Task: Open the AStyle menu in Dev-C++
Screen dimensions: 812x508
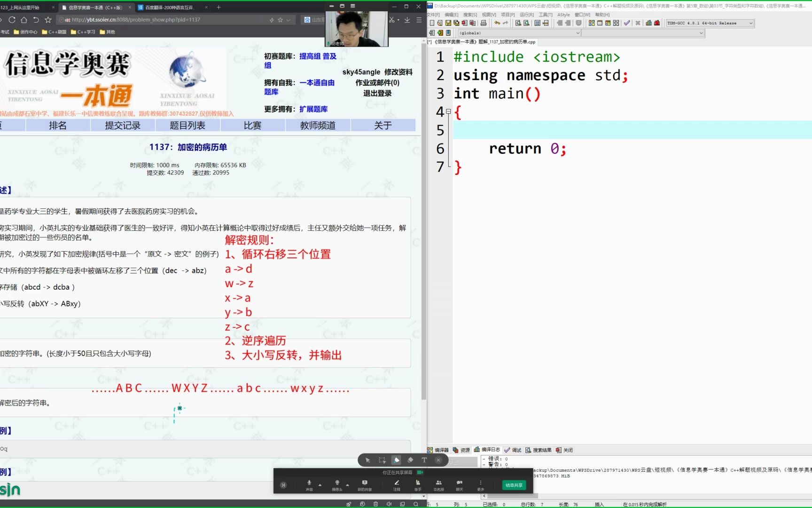Action: pyautogui.click(x=563, y=15)
